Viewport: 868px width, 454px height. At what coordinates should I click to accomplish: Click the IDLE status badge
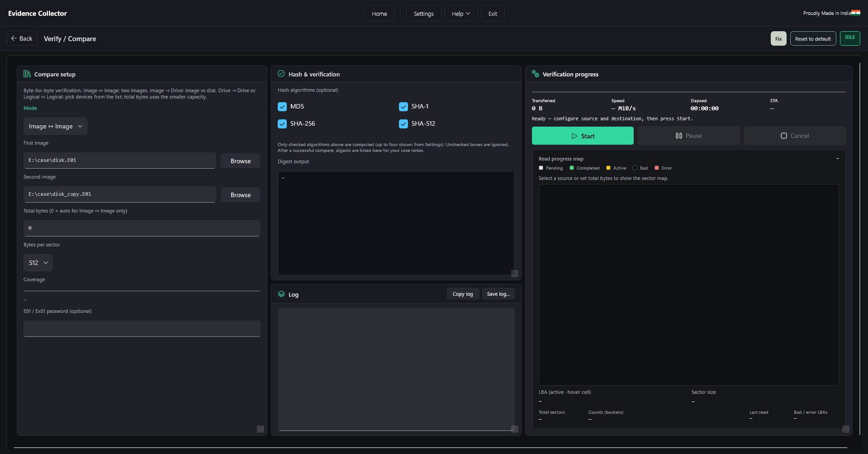coord(850,38)
